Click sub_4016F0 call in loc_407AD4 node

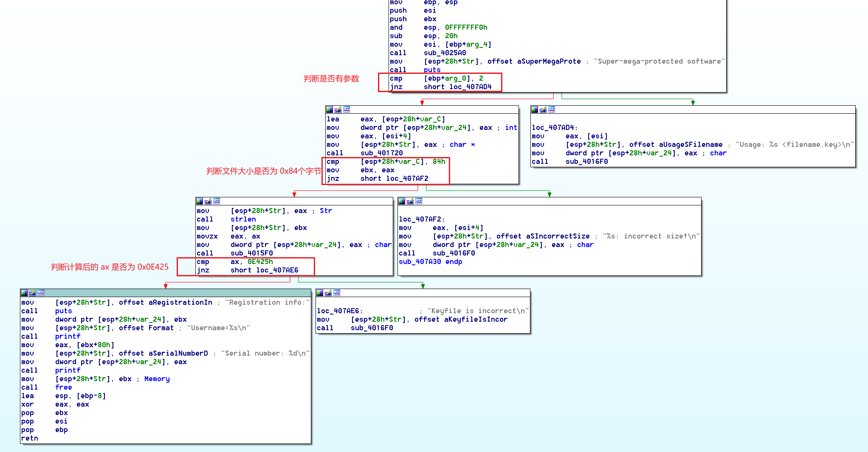point(587,162)
